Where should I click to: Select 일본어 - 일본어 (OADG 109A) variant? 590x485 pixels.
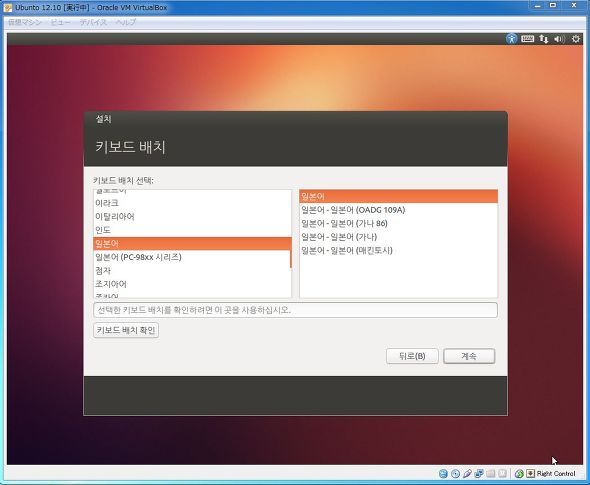coord(398,210)
